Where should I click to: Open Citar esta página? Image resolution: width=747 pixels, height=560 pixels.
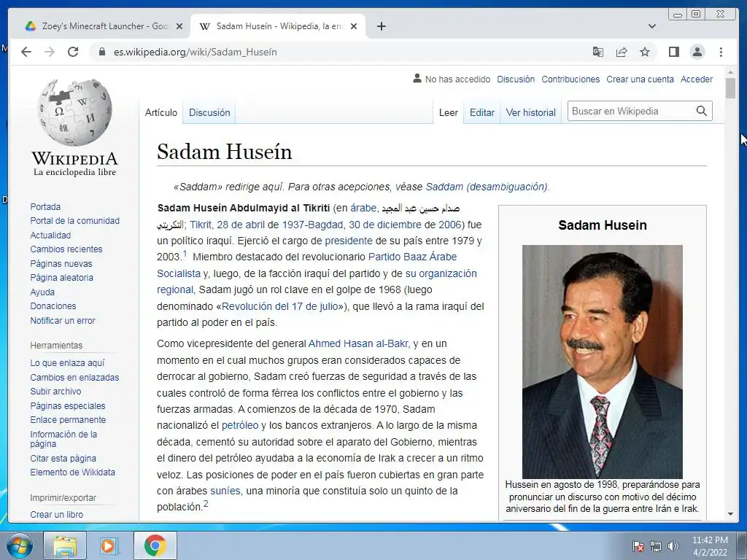[x=63, y=458]
